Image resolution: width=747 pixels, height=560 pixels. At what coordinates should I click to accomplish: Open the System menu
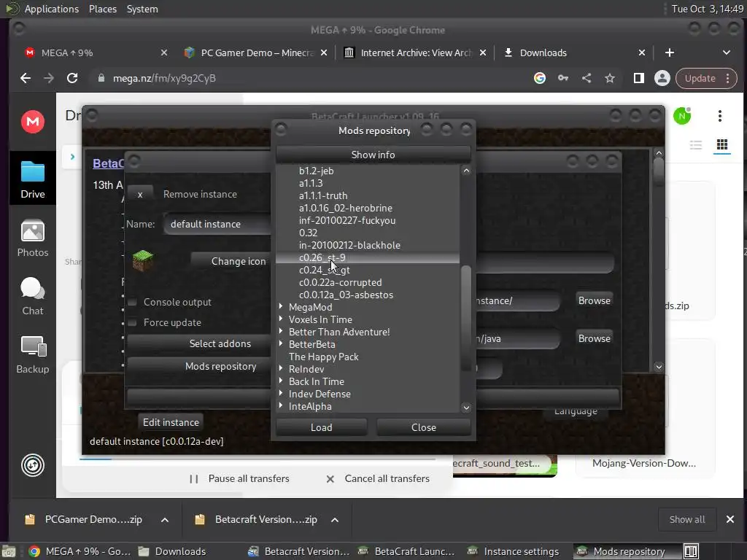tap(142, 9)
